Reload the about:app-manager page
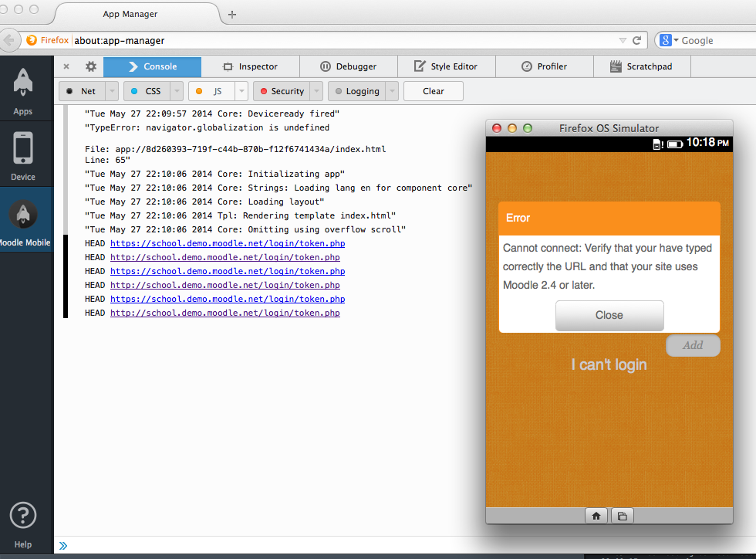Screen dimensions: 756x559 [637, 41]
